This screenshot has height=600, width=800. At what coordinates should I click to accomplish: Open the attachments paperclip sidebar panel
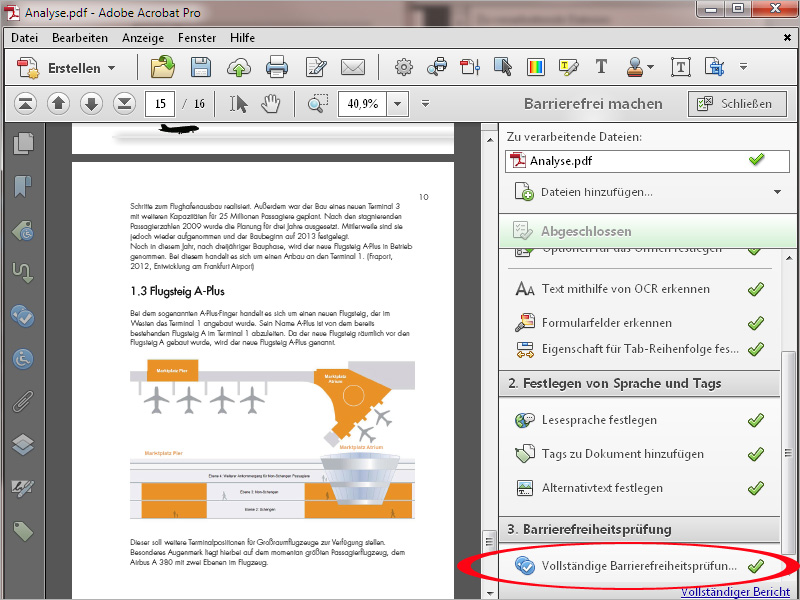point(23,402)
